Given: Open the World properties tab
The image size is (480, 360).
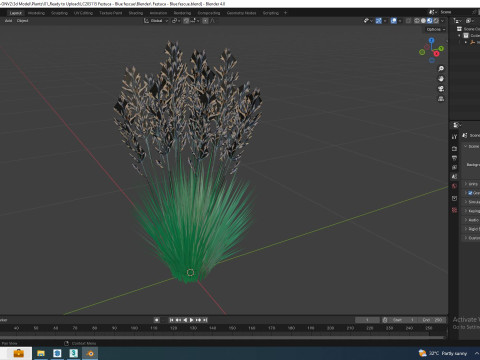Looking at the screenshot, I should pos(454,186).
